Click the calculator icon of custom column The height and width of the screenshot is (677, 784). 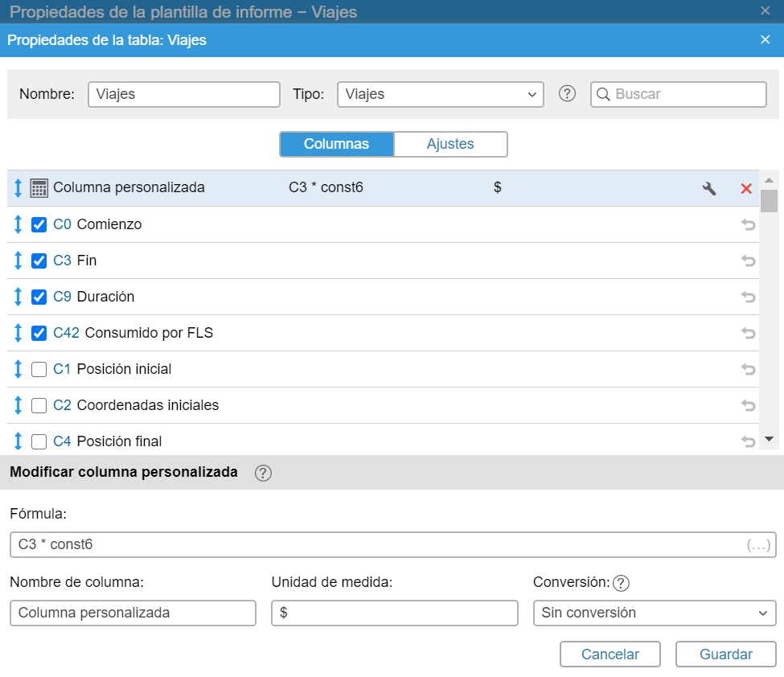pos(39,188)
